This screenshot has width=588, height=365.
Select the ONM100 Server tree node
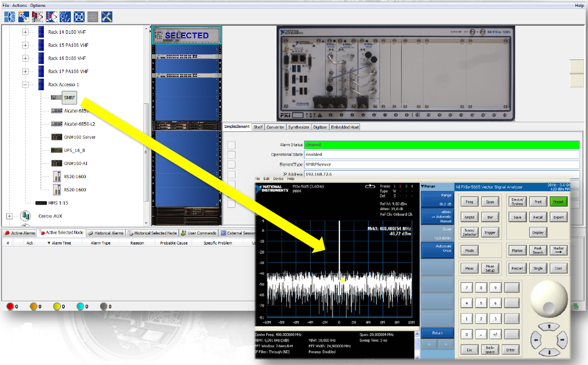[x=79, y=137]
